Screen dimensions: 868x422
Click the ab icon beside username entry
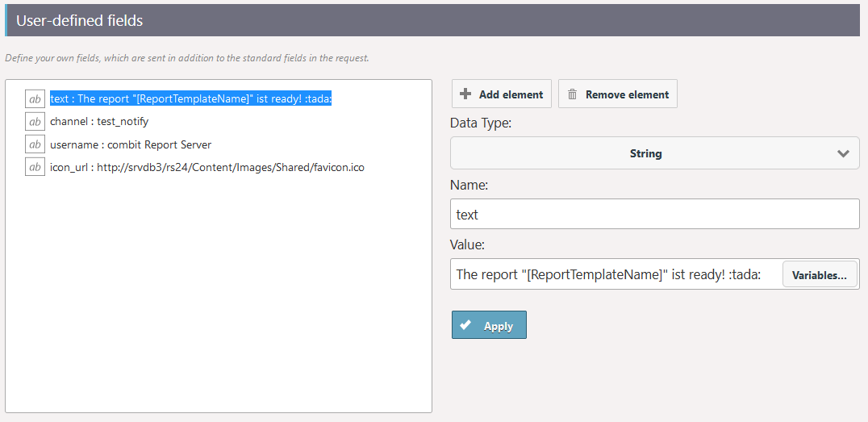click(x=35, y=144)
